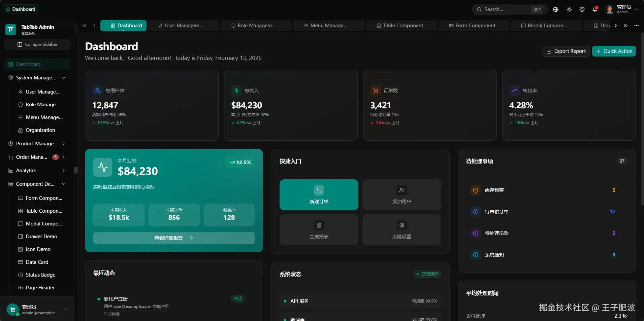Click the 添加用户 quick entry button
The height and width of the screenshot is (321, 644).
click(402, 195)
